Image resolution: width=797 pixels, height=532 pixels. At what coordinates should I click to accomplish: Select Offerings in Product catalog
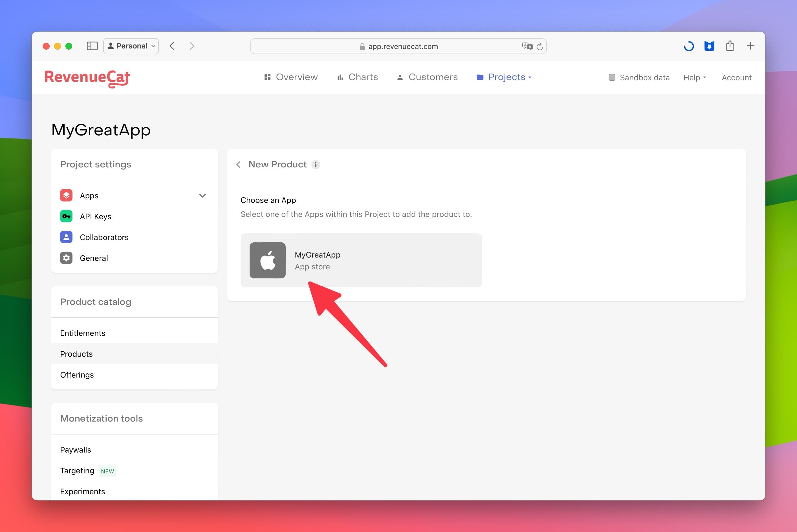tap(135, 374)
